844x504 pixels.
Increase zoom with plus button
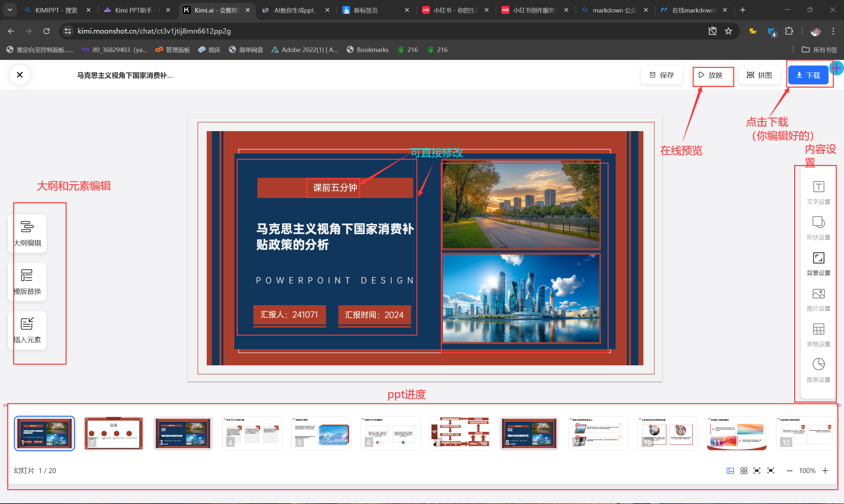tap(825, 470)
